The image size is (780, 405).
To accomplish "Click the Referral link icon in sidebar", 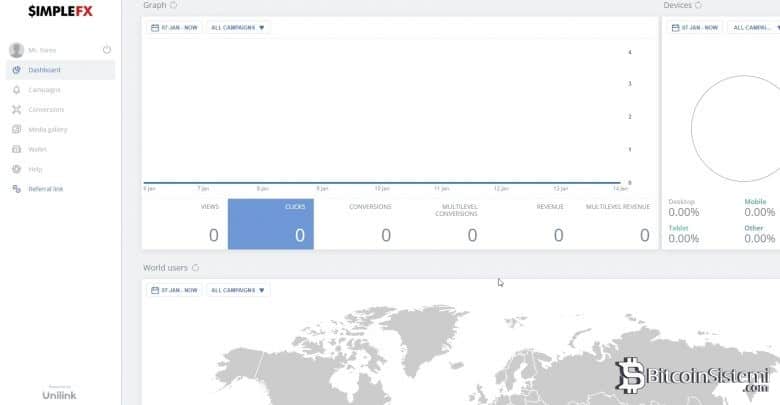I will 16,189.
